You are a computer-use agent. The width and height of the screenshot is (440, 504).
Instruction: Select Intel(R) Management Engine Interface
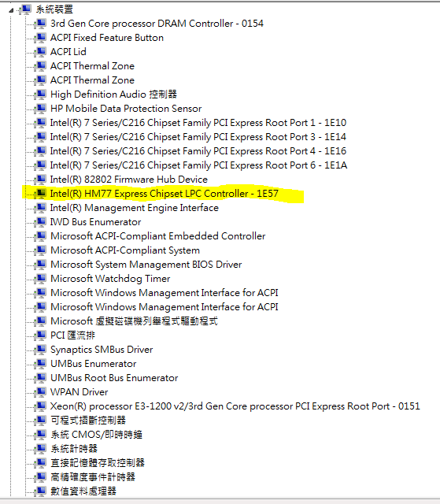tap(135, 208)
